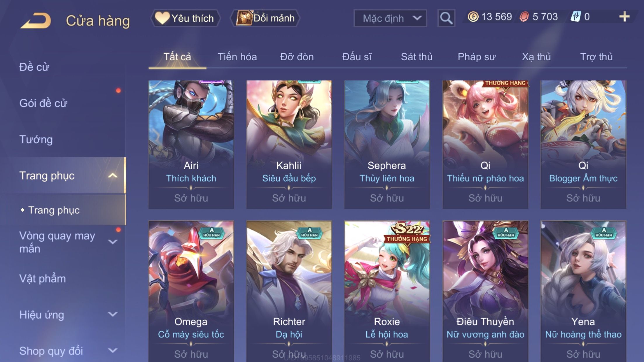Open favorites with the heart icon

(x=162, y=18)
